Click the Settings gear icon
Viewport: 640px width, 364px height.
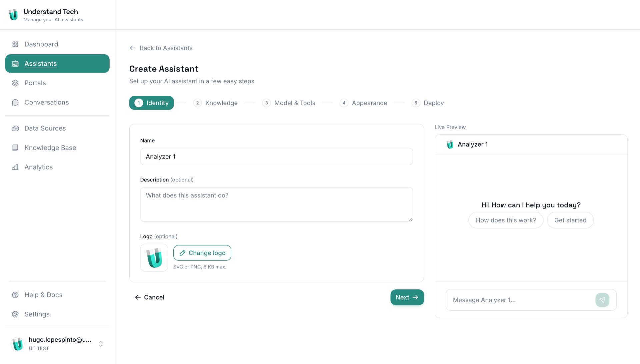pyautogui.click(x=15, y=314)
